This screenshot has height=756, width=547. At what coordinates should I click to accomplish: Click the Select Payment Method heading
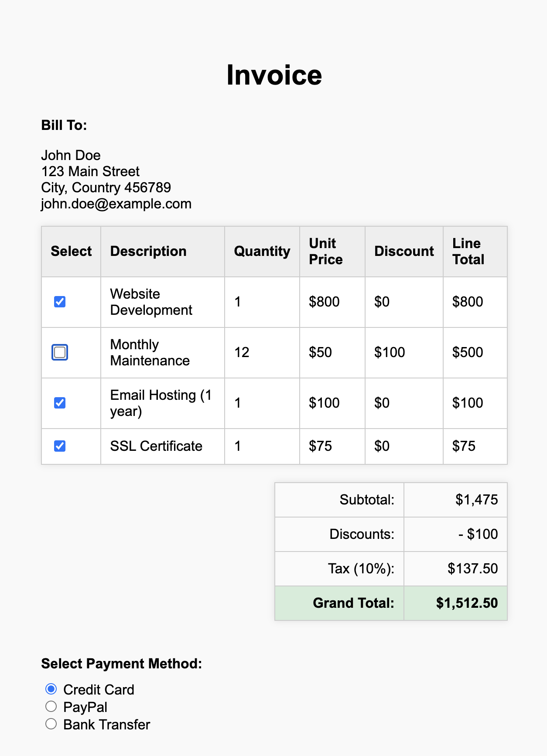pos(121,664)
